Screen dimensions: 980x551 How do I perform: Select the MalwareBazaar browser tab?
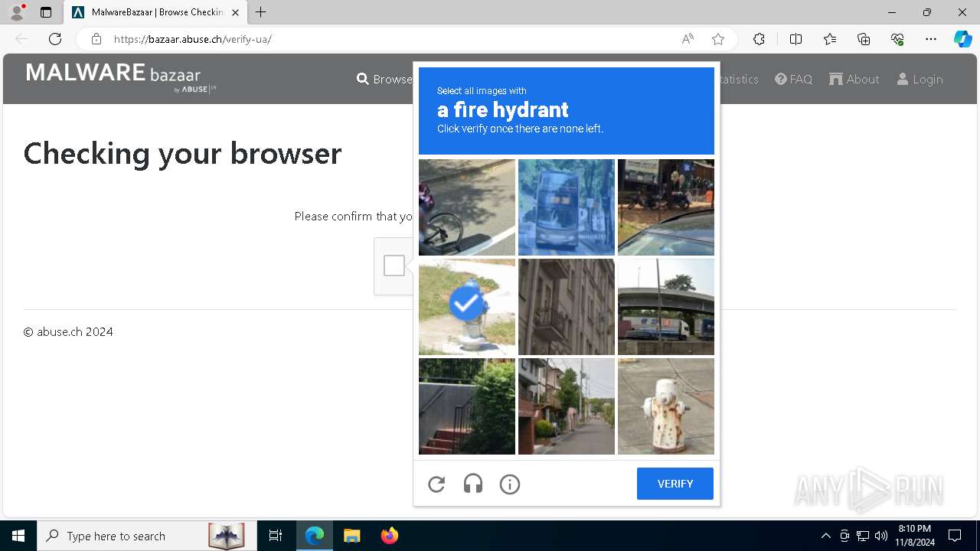pyautogui.click(x=155, y=12)
